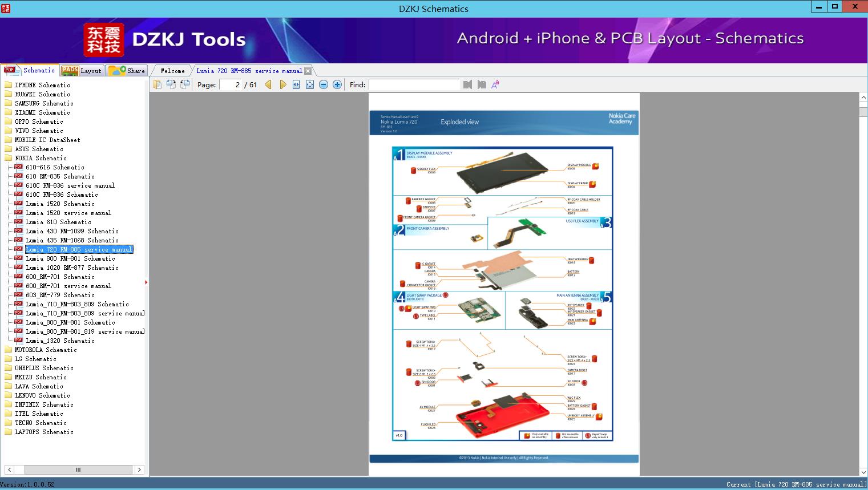Find next match icon

click(x=482, y=84)
